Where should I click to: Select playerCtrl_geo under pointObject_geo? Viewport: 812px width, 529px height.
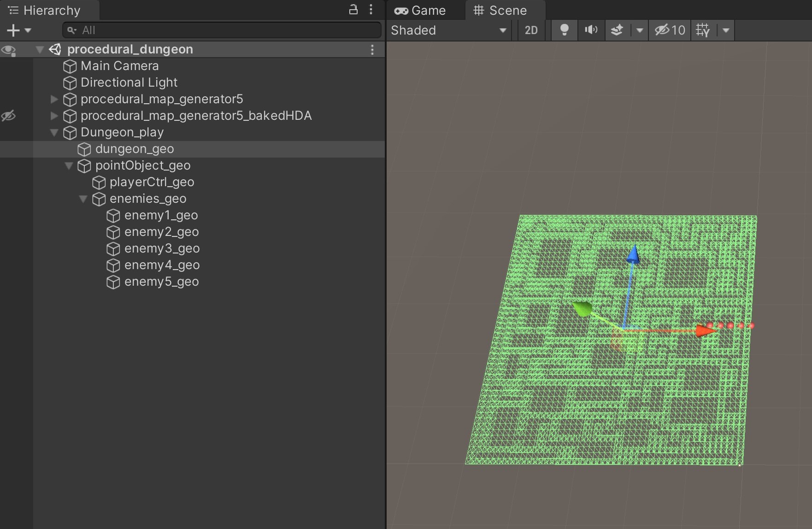pos(152,182)
